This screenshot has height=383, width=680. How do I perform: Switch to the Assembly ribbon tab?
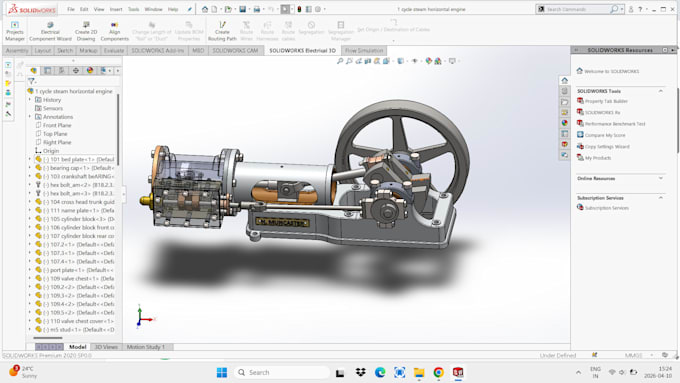[x=17, y=51]
